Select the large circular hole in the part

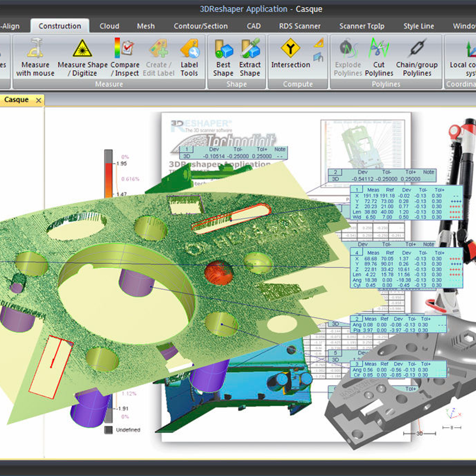click(127, 294)
